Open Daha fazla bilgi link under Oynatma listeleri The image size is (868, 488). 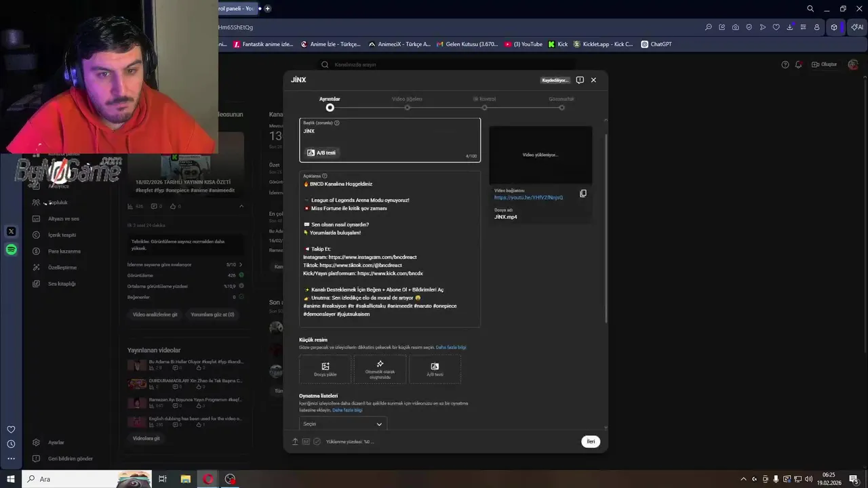(347, 410)
